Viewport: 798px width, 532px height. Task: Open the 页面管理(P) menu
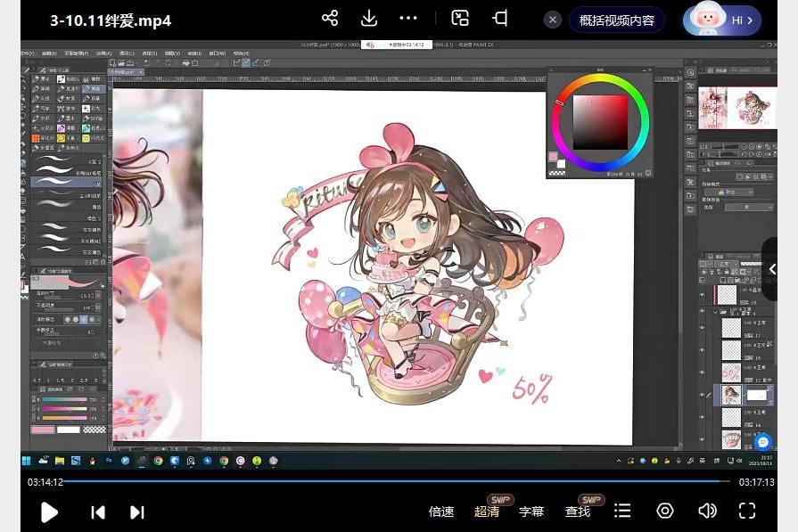coord(77,53)
